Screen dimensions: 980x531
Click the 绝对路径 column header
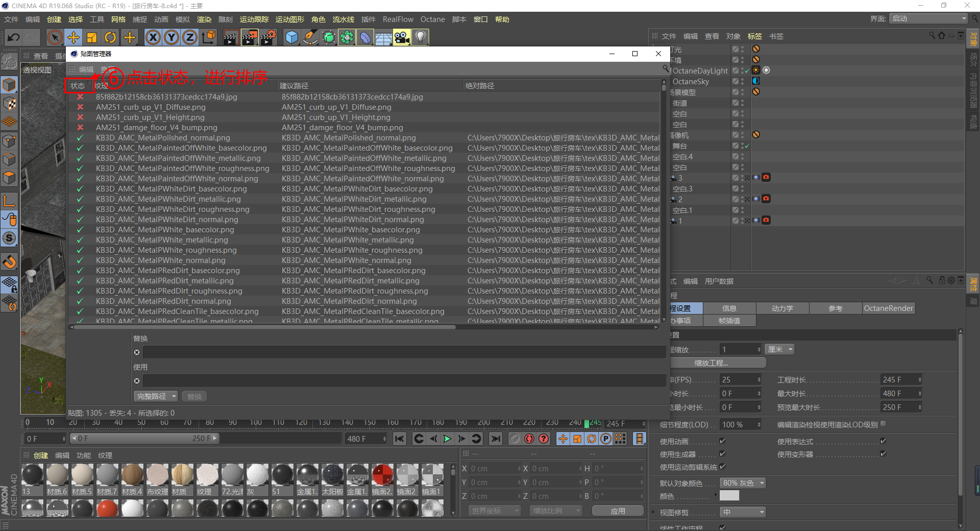tap(561, 86)
